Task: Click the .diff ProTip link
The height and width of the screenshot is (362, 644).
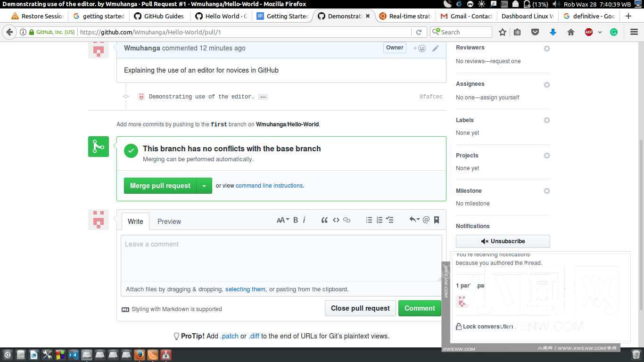Action: 254,336
